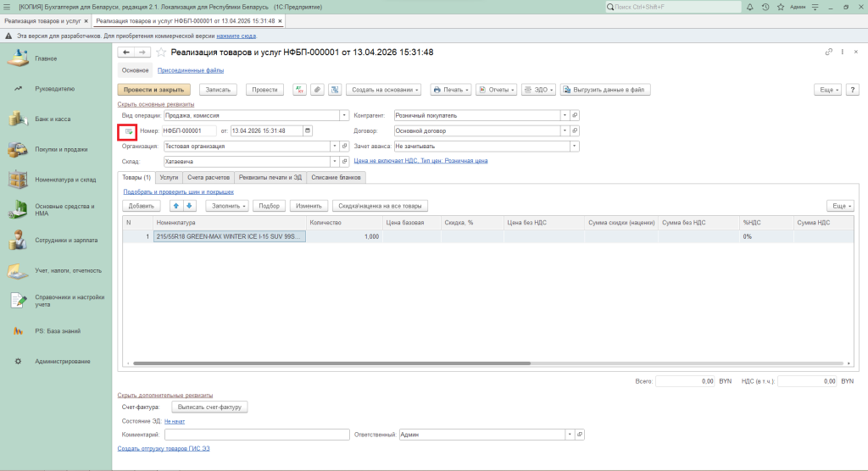This screenshot has width=868, height=471.
Task: Click the paperclip attached files icon
Action: 317,90
